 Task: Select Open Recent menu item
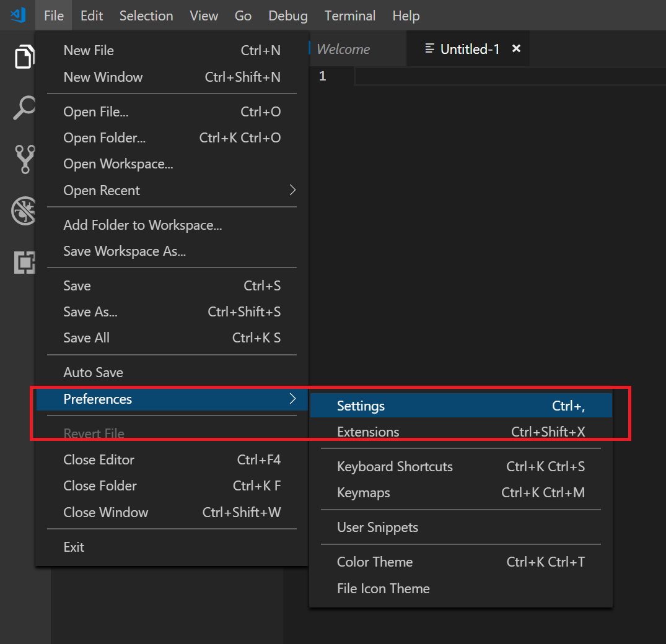pyautogui.click(x=172, y=190)
